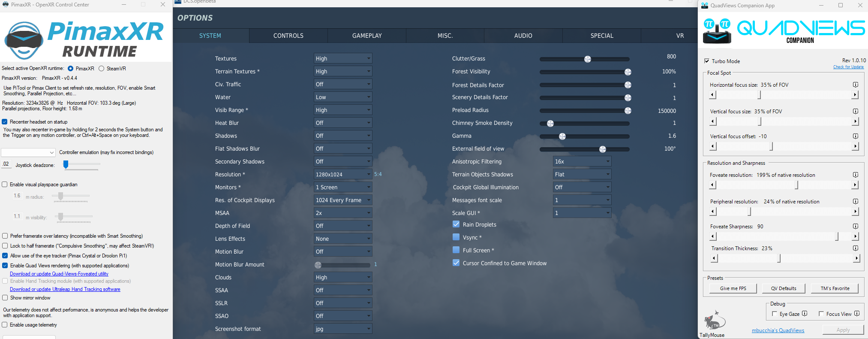Image resolution: width=868 pixels, height=339 pixels.
Task: Open the Textures dropdown
Action: [343, 58]
